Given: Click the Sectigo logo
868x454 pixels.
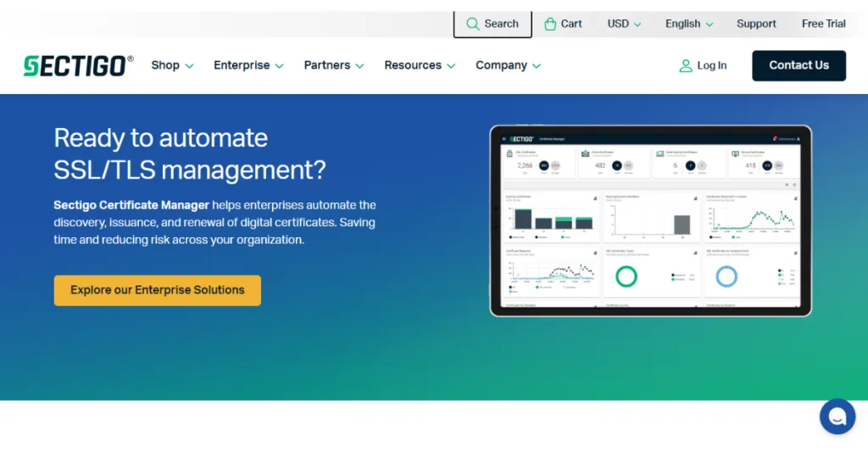Looking at the screenshot, I should click(78, 66).
